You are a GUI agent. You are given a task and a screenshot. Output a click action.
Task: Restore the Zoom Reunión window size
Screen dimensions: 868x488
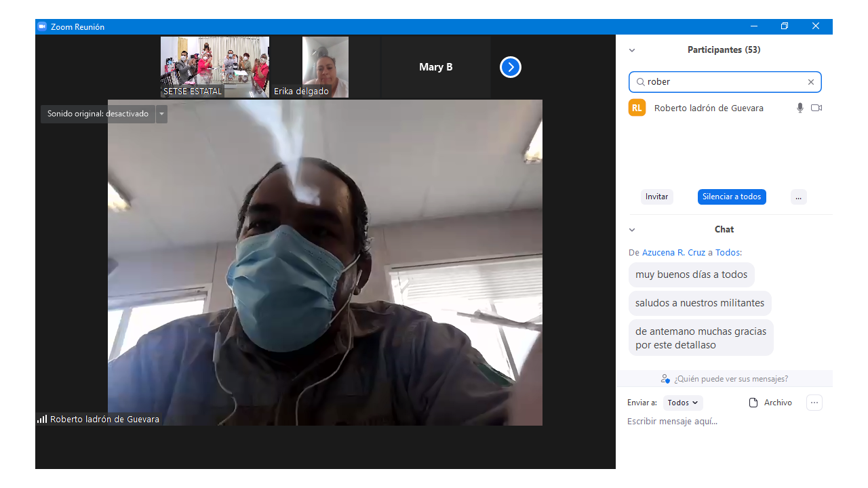pos(785,26)
